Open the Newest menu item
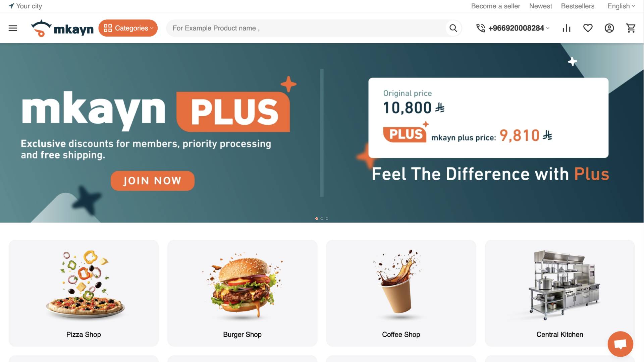Screen dimensions: 644x362 [540, 6]
